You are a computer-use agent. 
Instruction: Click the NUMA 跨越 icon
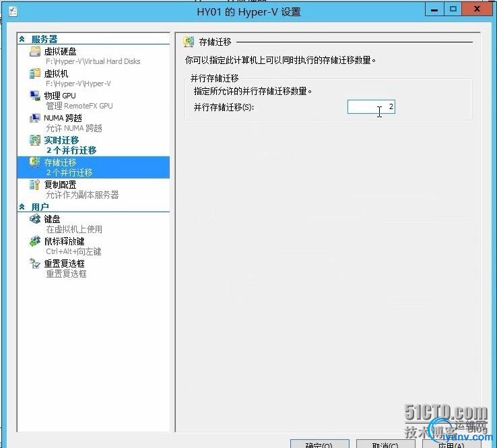pyautogui.click(x=35, y=118)
